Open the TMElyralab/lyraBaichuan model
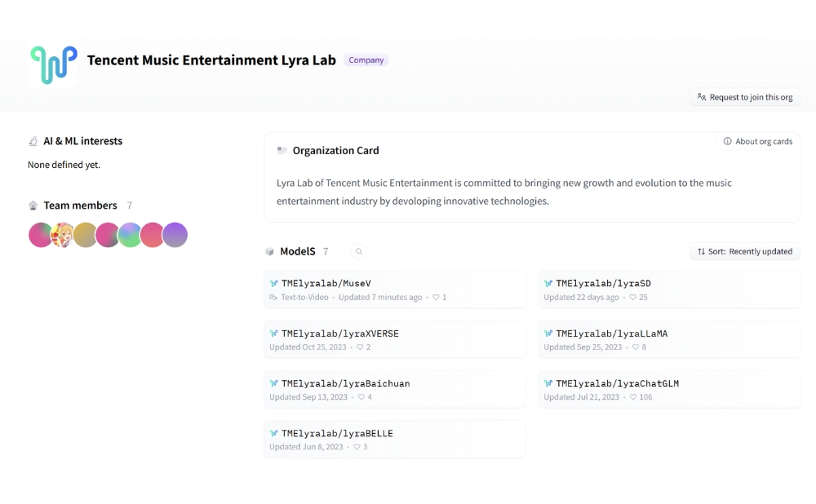 (395, 390)
